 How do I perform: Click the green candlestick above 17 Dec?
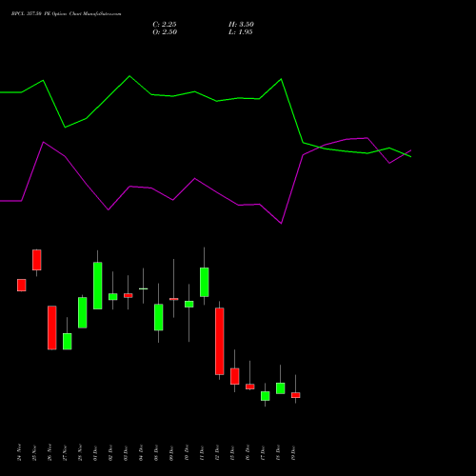[266, 396]
